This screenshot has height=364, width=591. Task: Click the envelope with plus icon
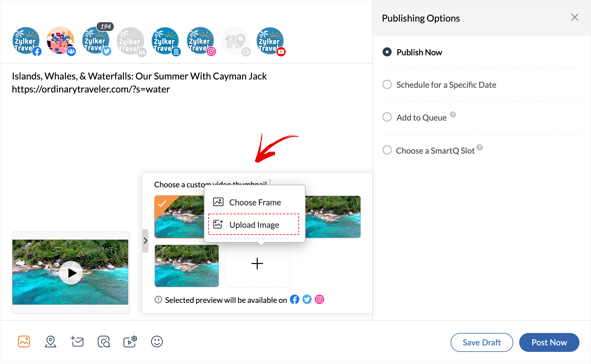click(x=77, y=342)
